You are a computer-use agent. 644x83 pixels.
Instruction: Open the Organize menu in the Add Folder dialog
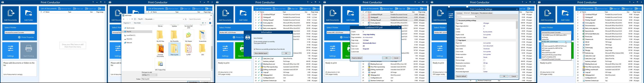127,23
